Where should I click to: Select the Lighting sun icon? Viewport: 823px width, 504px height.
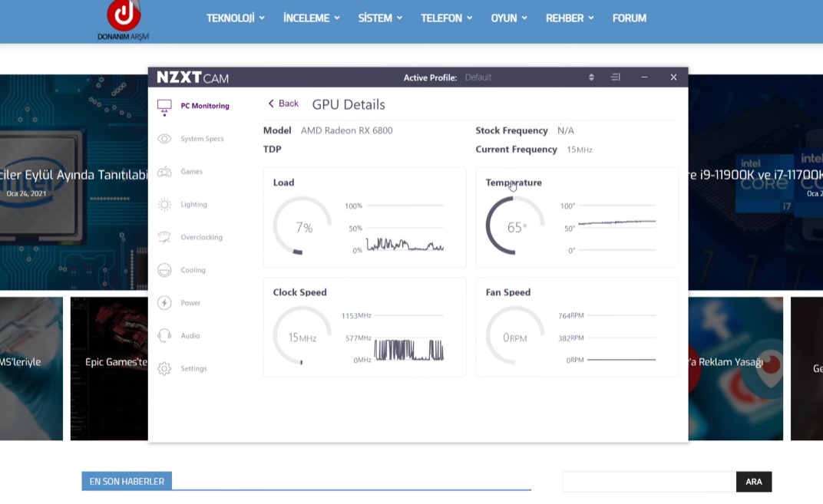point(164,205)
